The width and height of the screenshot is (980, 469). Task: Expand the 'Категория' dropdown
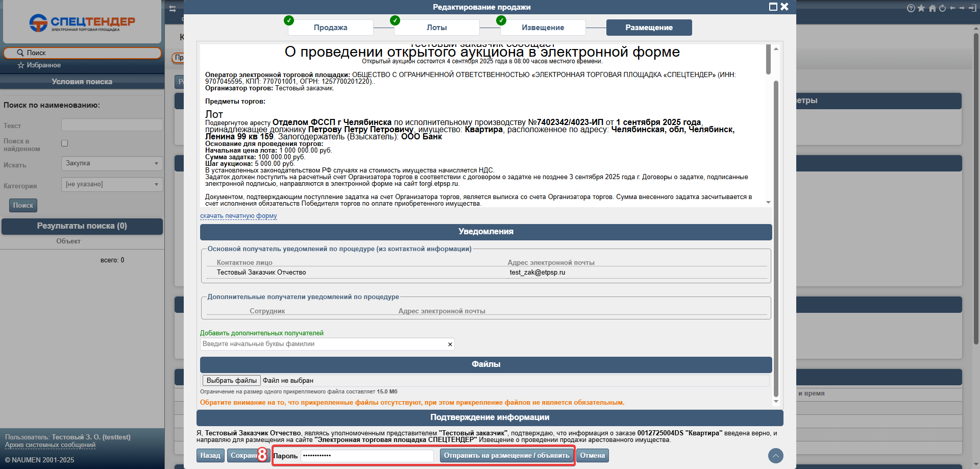[112, 184]
